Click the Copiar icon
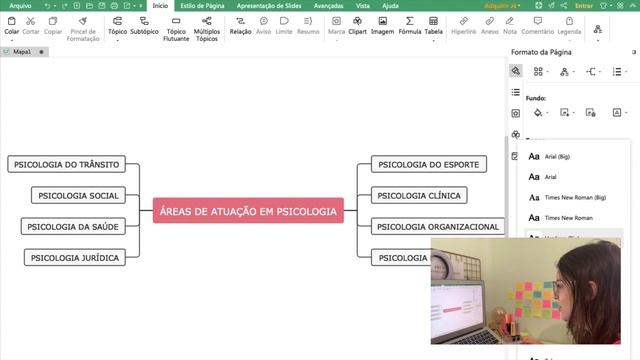The height and width of the screenshot is (360, 640). pos(53,21)
